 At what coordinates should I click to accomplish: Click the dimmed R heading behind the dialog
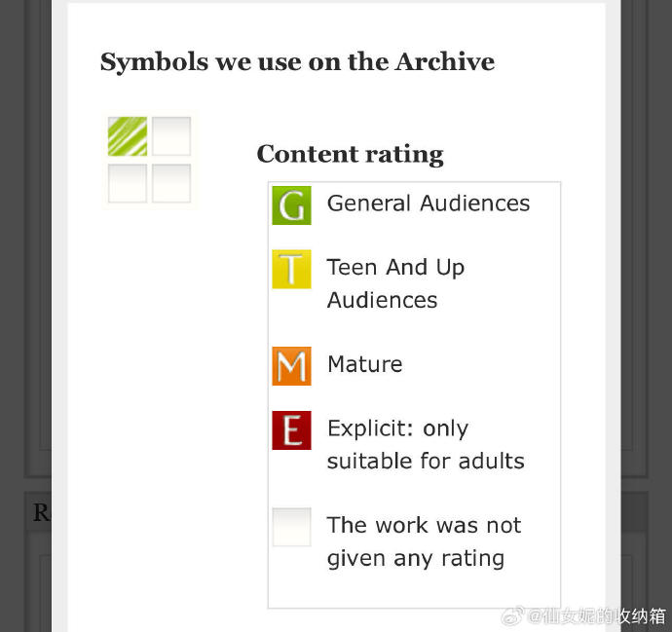(x=41, y=512)
